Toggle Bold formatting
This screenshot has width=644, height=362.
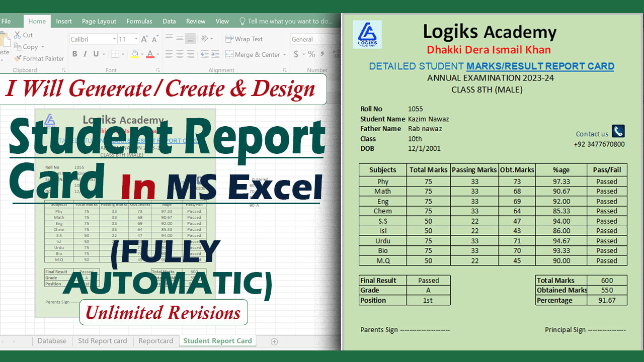click(x=75, y=54)
